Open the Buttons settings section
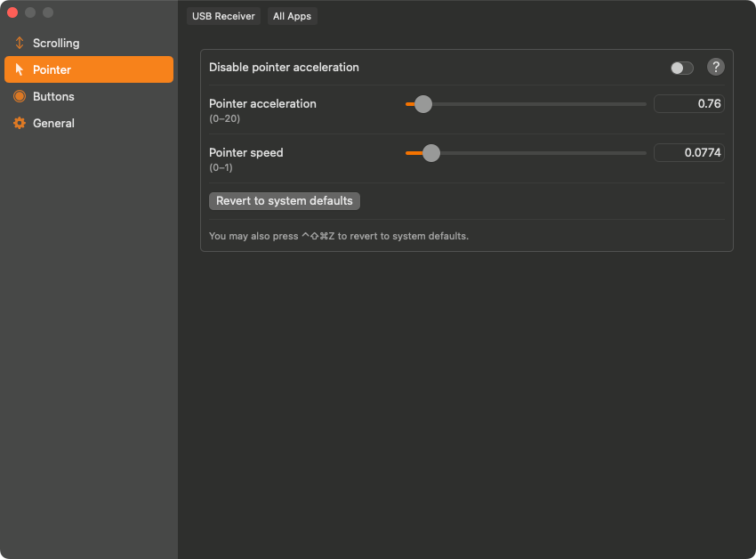The height and width of the screenshot is (559, 756). point(53,96)
